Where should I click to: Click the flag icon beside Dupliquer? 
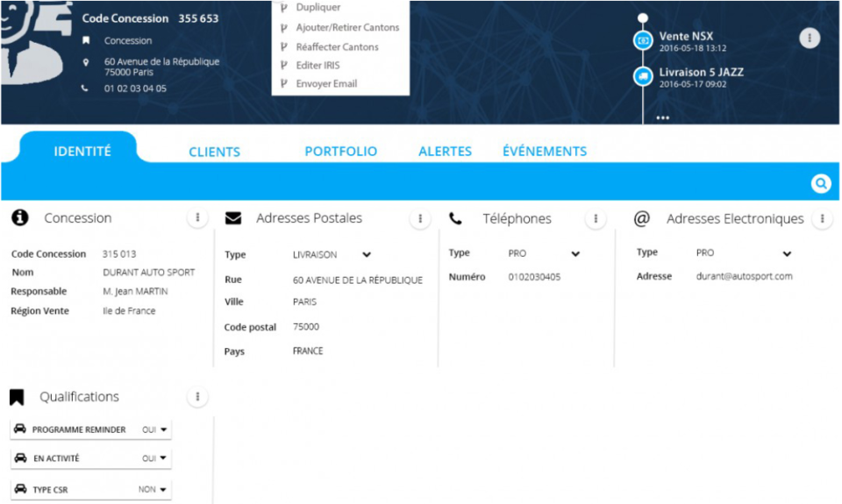(284, 8)
